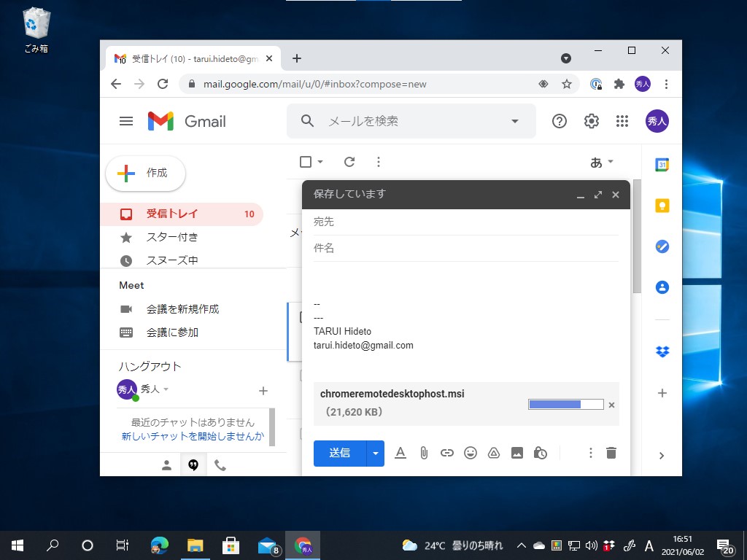The height and width of the screenshot is (560, 747).
Task: Open Google Calendar from the right sidebar
Action: (662, 164)
